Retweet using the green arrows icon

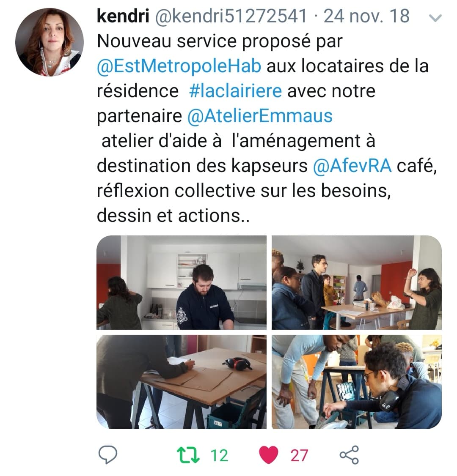(188, 455)
